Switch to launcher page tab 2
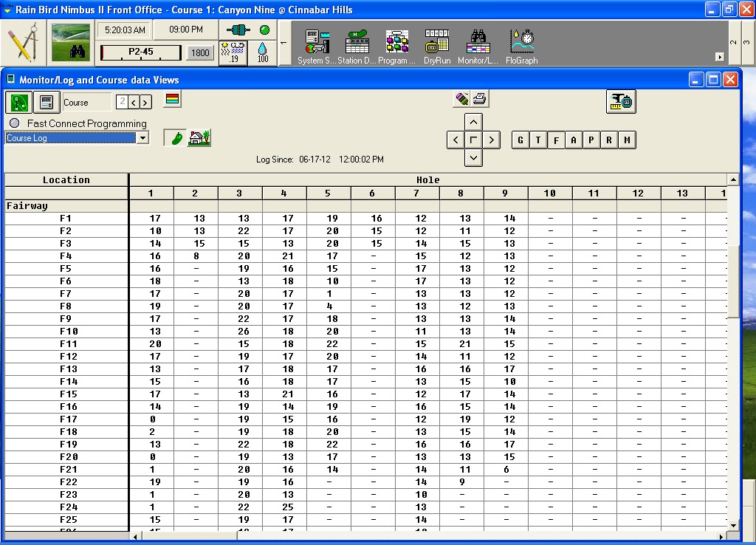 pyautogui.click(x=734, y=42)
